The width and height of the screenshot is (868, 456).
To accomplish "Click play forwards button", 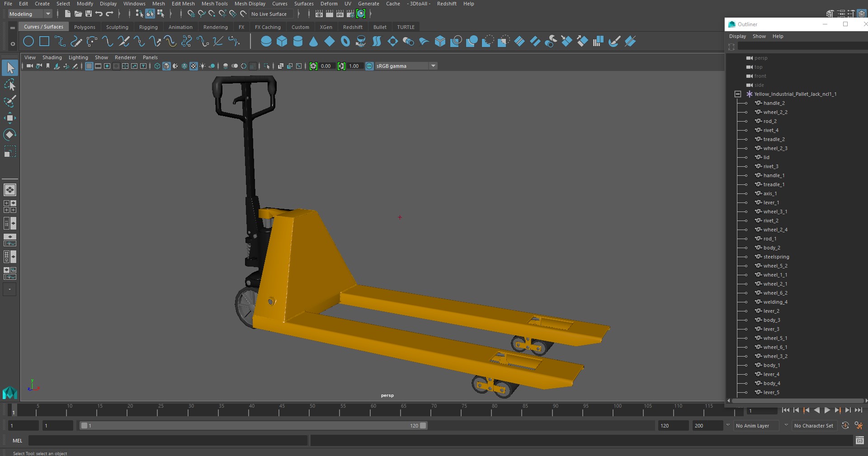I will tap(827, 410).
